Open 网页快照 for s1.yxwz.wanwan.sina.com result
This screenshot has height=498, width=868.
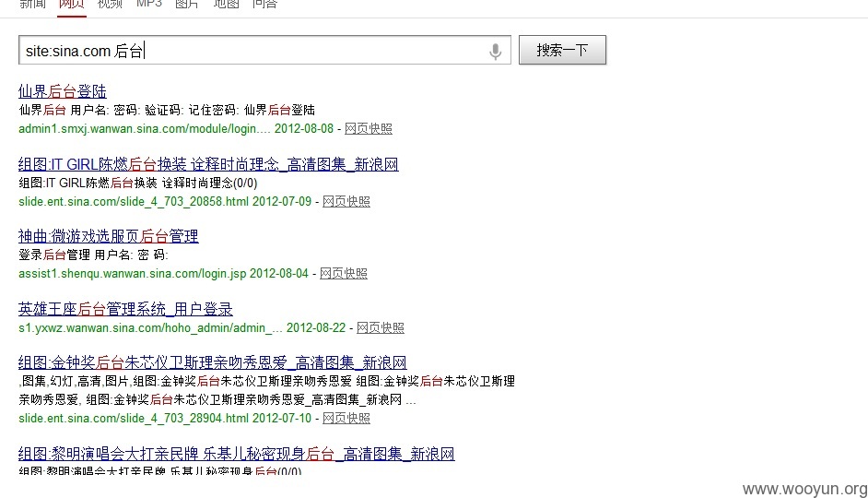tap(381, 327)
